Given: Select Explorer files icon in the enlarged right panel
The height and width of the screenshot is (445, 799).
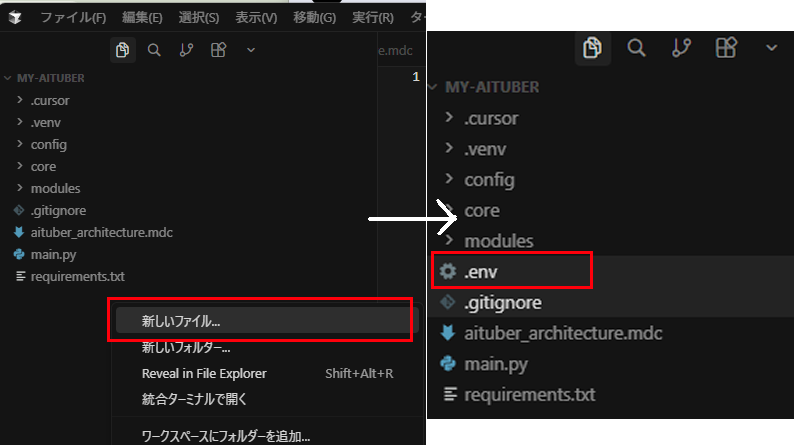Looking at the screenshot, I should tap(592, 47).
